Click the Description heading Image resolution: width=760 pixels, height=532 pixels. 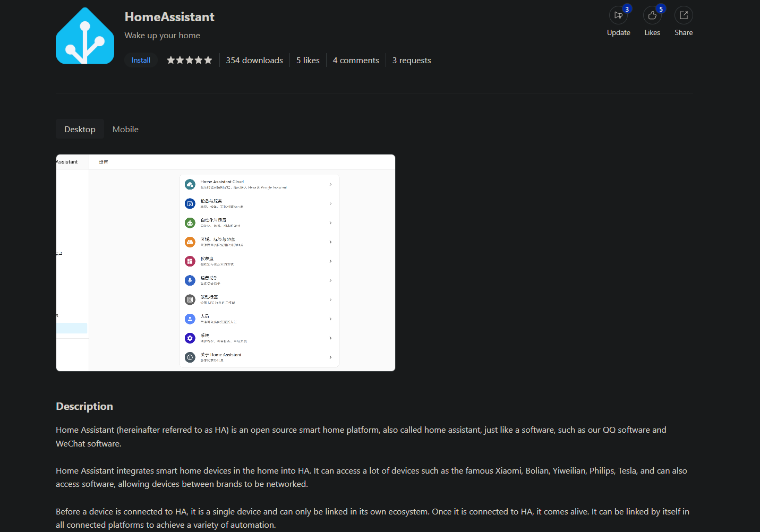coord(84,406)
